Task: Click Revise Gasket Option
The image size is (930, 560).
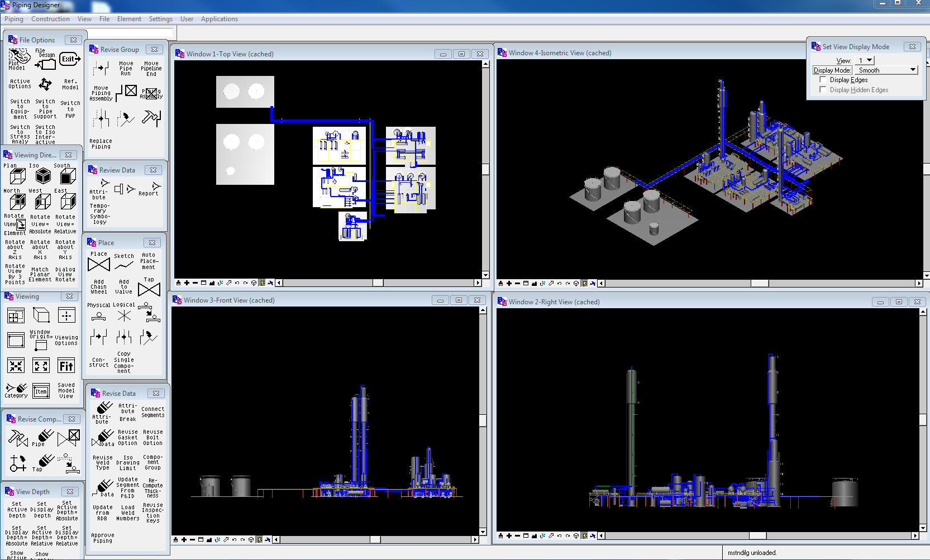Action: pos(128,438)
